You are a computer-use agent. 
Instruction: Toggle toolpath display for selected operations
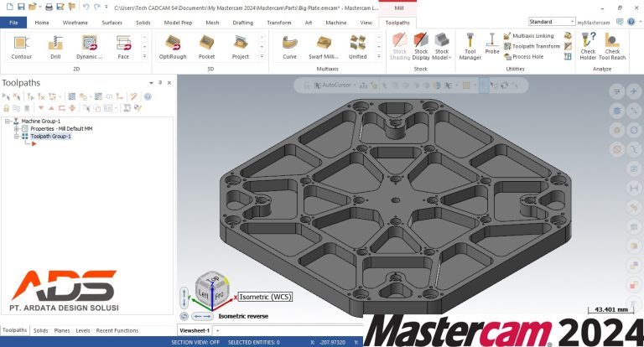click(x=17, y=108)
